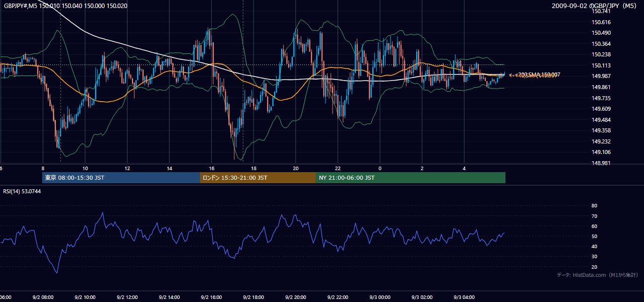
Task: Click the データ: HistData.com source credit
Action: (x=598, y=275)
